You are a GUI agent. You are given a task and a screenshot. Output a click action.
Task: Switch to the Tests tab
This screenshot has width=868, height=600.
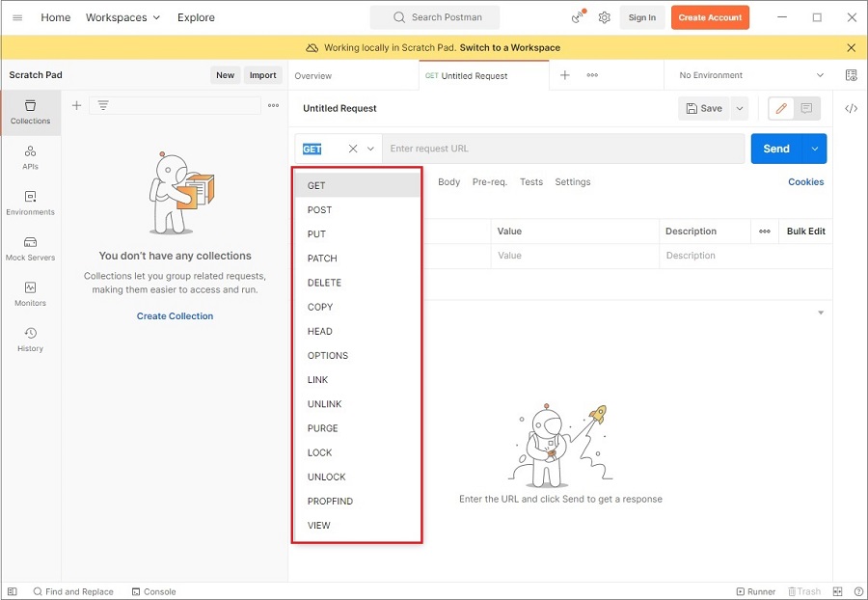tap(531, 182)
